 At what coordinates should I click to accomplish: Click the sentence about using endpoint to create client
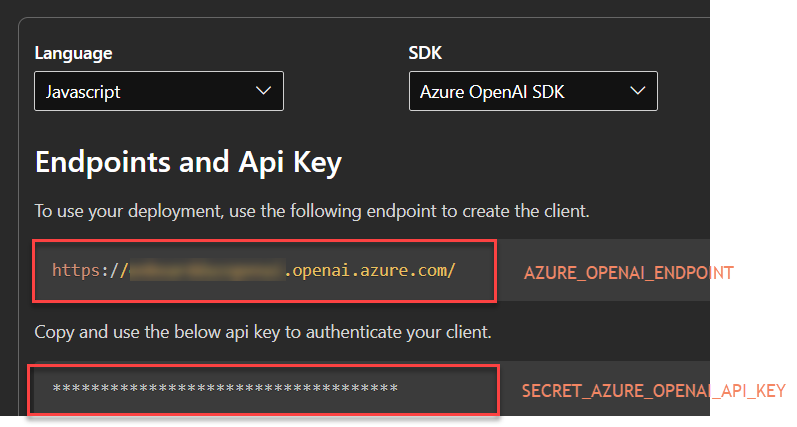312,211
